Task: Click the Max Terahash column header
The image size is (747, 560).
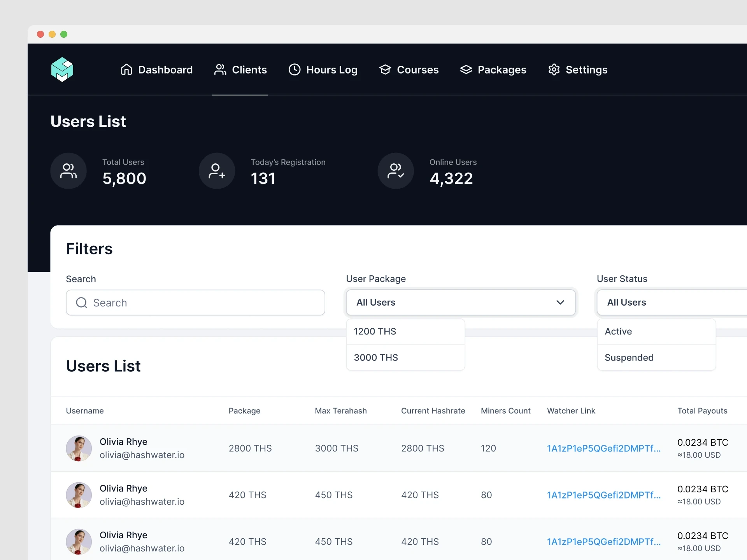Action: 341,411
